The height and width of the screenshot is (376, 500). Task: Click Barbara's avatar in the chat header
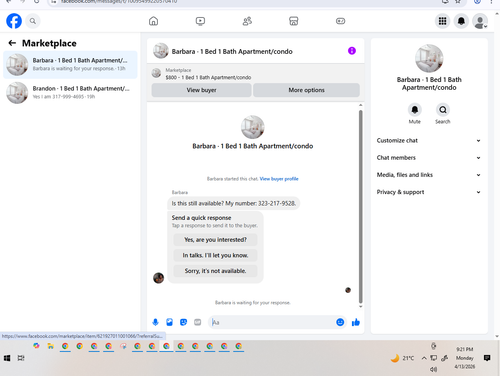(x=161, y=51)
